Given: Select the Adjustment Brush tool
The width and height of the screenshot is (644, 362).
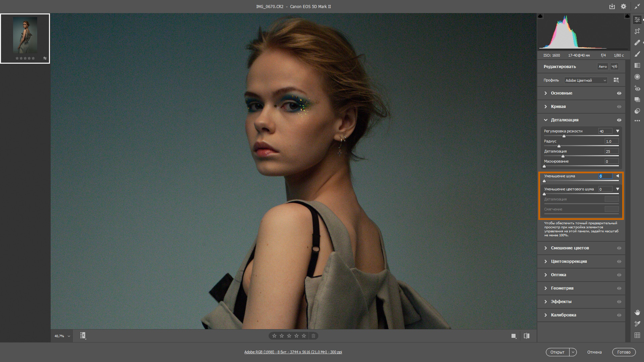Looking at the screenshot, I should tap(637, 54).
